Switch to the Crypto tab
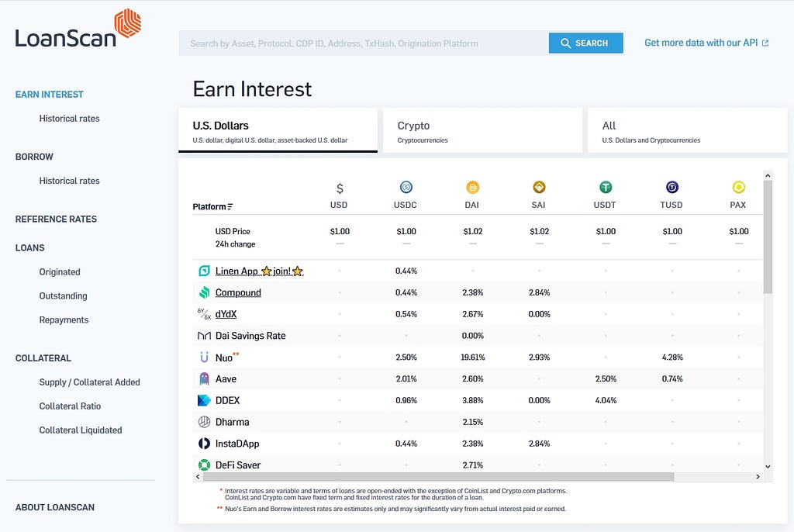This screenshot has width=794, height=532. click(x=482, y=130)
